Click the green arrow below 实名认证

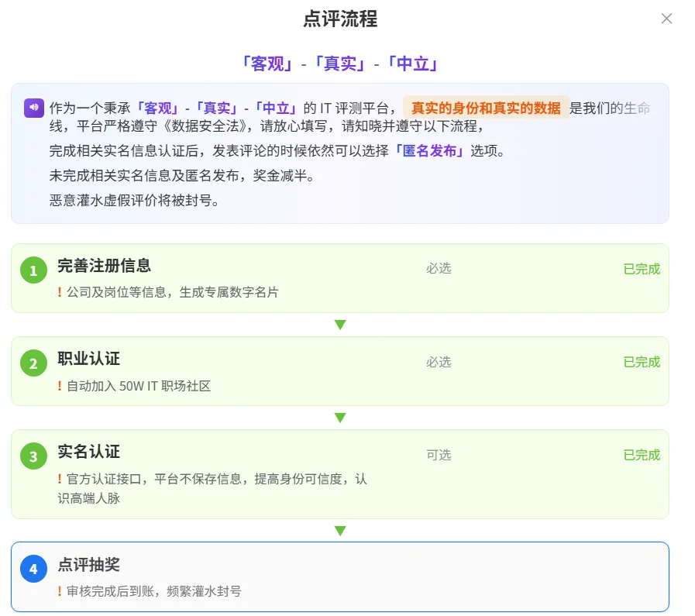coord(340,531)
